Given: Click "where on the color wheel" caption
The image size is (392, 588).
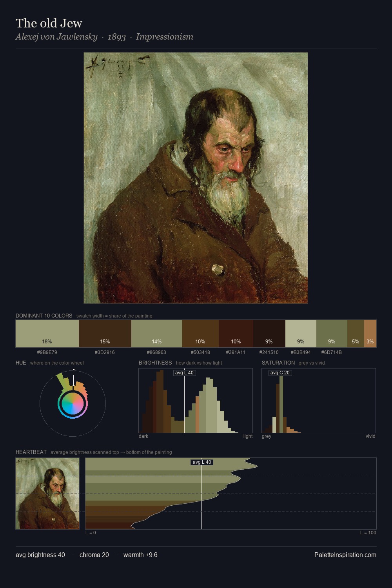Looking at the screenshot, I should pos(57,363).
